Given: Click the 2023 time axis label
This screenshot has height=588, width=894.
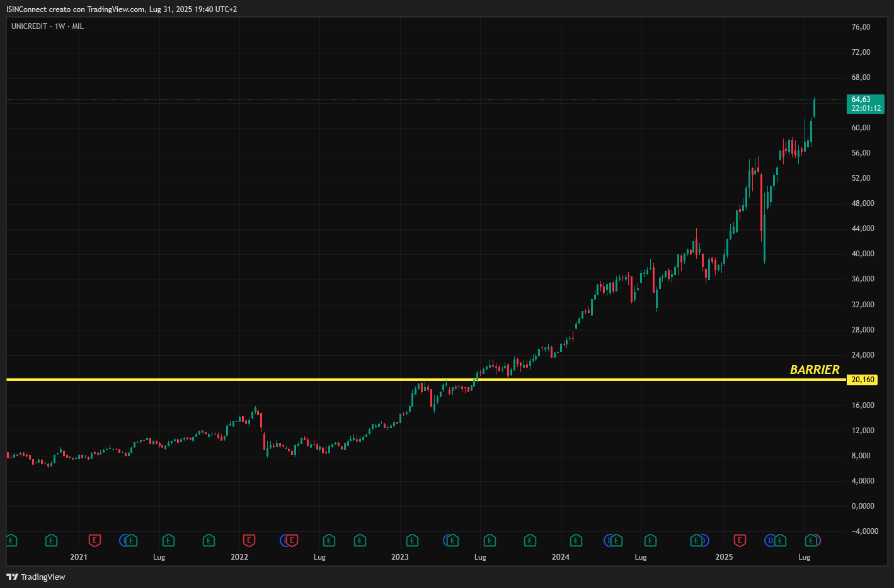Looking at the screenshot, I should [400, 557].
